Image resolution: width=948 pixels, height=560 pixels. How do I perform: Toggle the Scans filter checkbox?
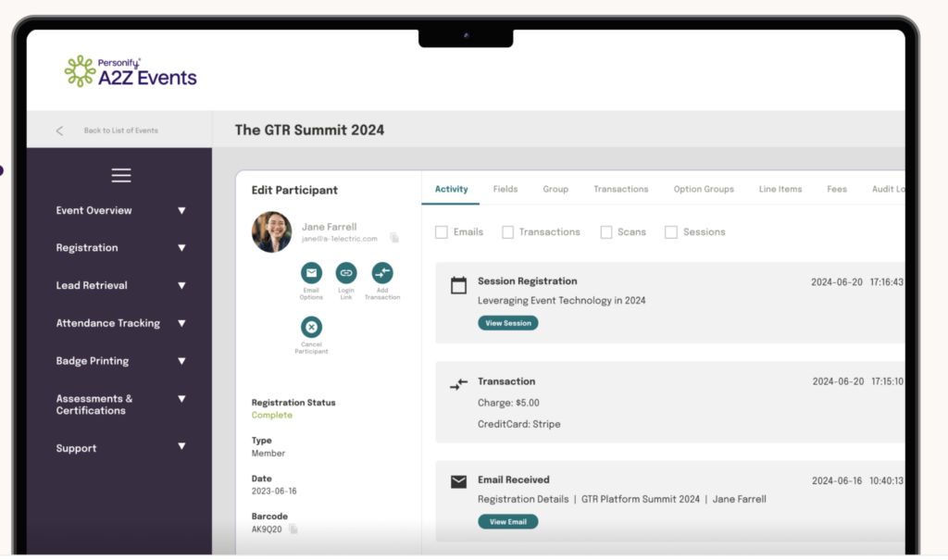click(606, 232)
